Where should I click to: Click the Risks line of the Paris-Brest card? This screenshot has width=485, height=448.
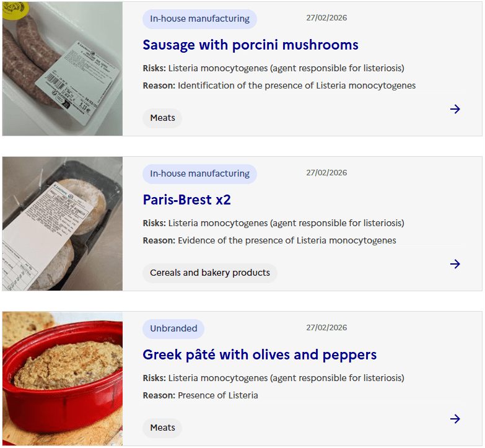[x=273, y=223]
